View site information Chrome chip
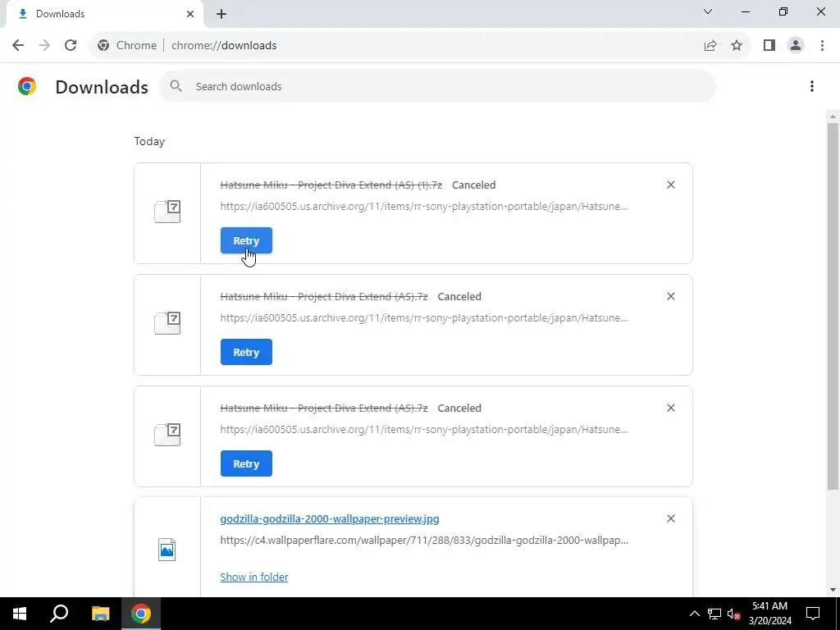Viewport: 840px width, 630px height. tap(127, 46)
